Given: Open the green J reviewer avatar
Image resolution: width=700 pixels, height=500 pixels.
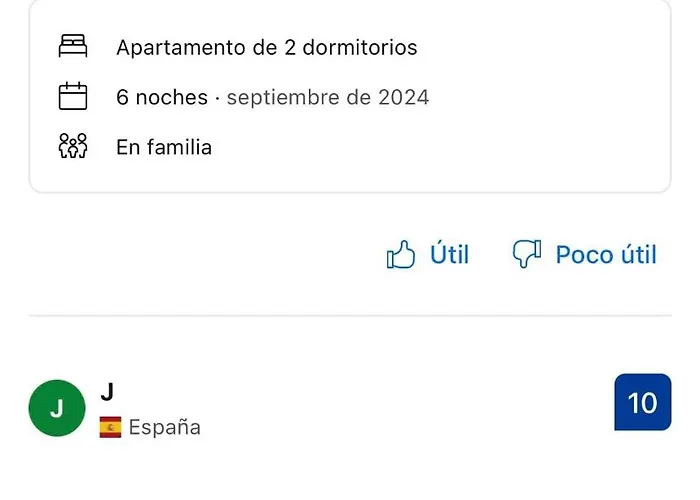Looking at the screenshot, I should click(x=57, y=408).
